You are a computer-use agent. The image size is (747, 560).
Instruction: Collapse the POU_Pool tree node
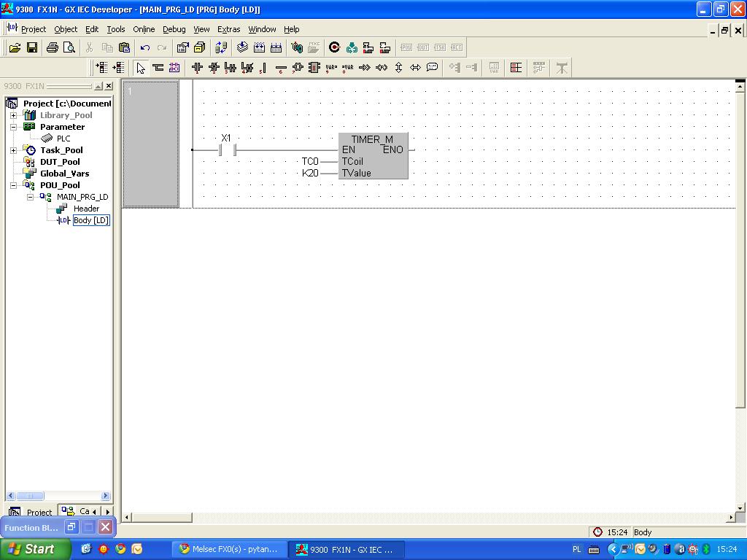coord(13,185)
